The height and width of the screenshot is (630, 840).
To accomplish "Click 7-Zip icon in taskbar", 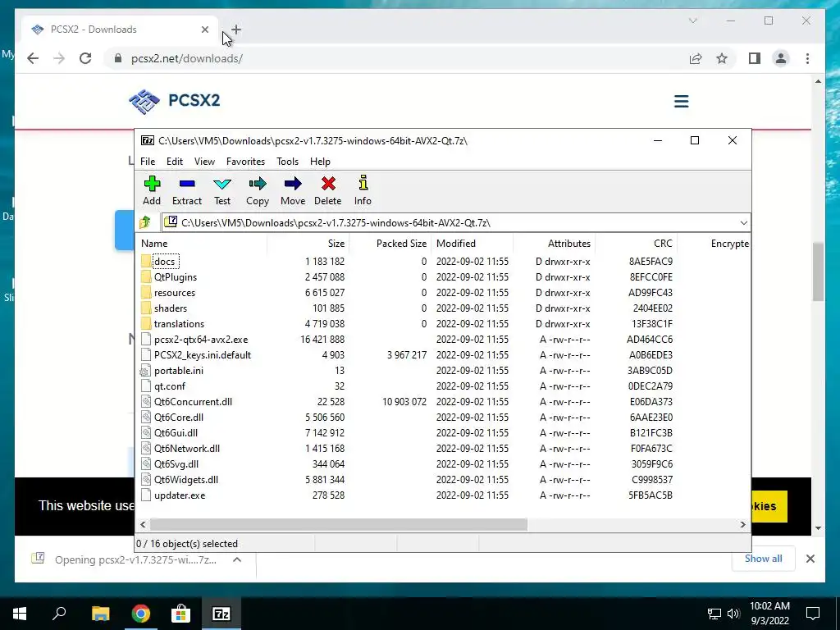I will point(221,614).
